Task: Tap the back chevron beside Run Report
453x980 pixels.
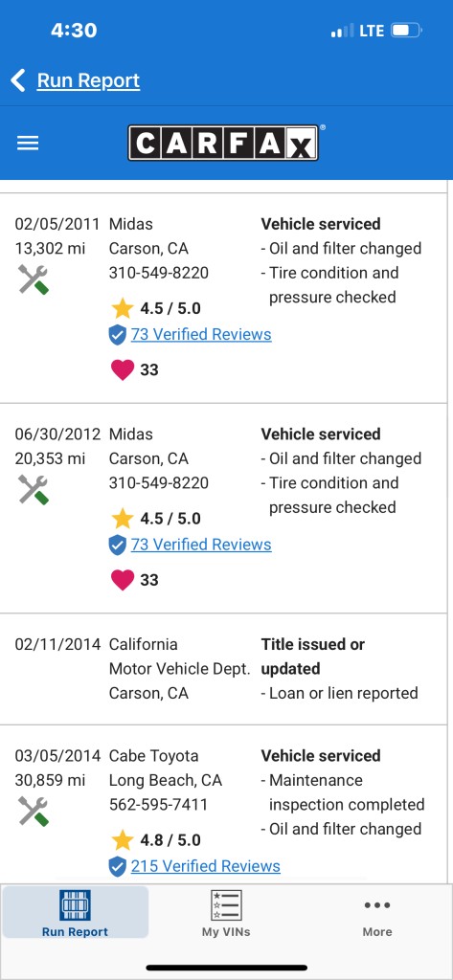Action: coord(18,80)
